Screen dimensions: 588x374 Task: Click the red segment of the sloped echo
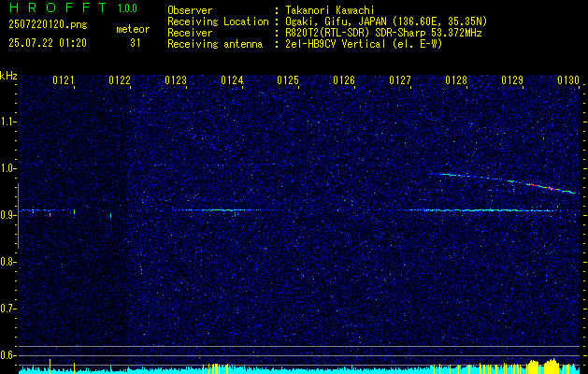(x=542, y=186)
